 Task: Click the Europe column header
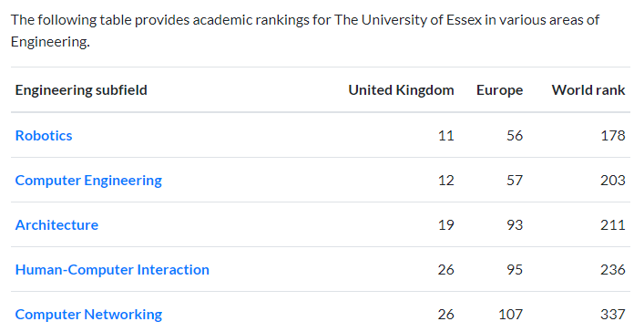click(499, 90)
